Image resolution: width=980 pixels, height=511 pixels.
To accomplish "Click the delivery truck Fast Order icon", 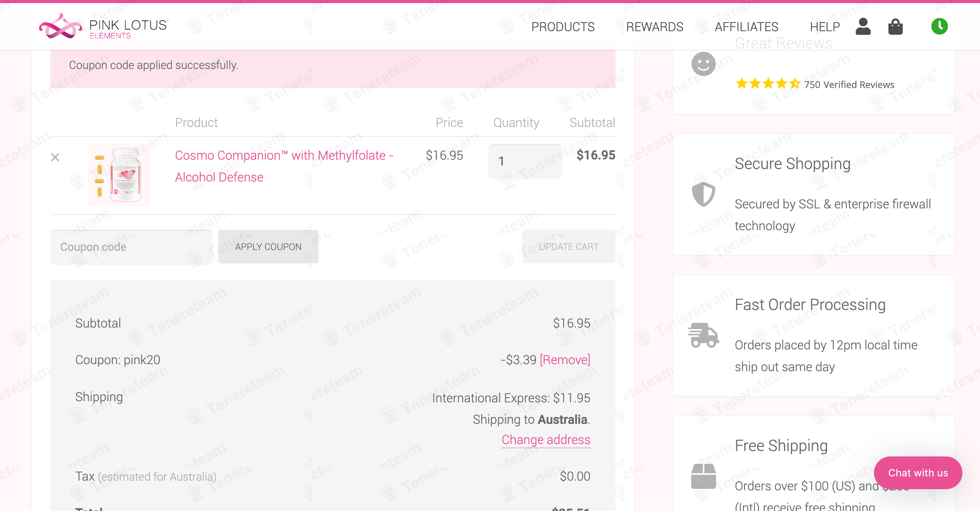I will pyautogui.click(x=703, y=335).
